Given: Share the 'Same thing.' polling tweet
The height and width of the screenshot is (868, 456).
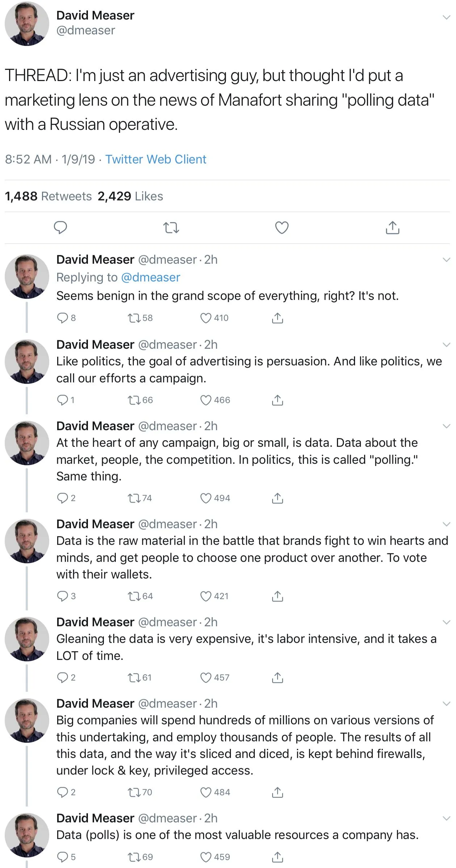Looking at the screenshot, I should [277, 498].
